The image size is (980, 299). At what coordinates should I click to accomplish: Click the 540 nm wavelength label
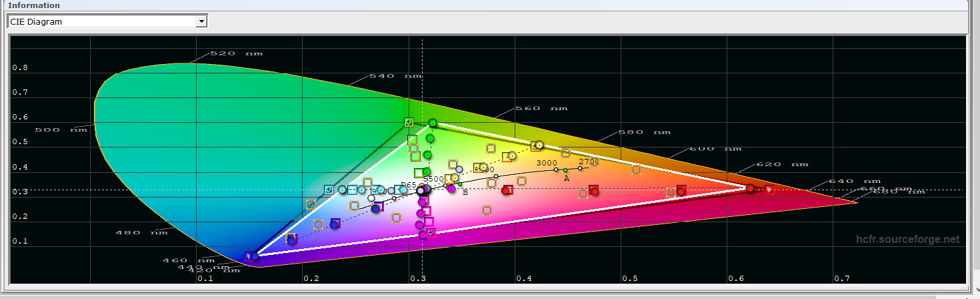pyautogui.click(x=395, y=76)
